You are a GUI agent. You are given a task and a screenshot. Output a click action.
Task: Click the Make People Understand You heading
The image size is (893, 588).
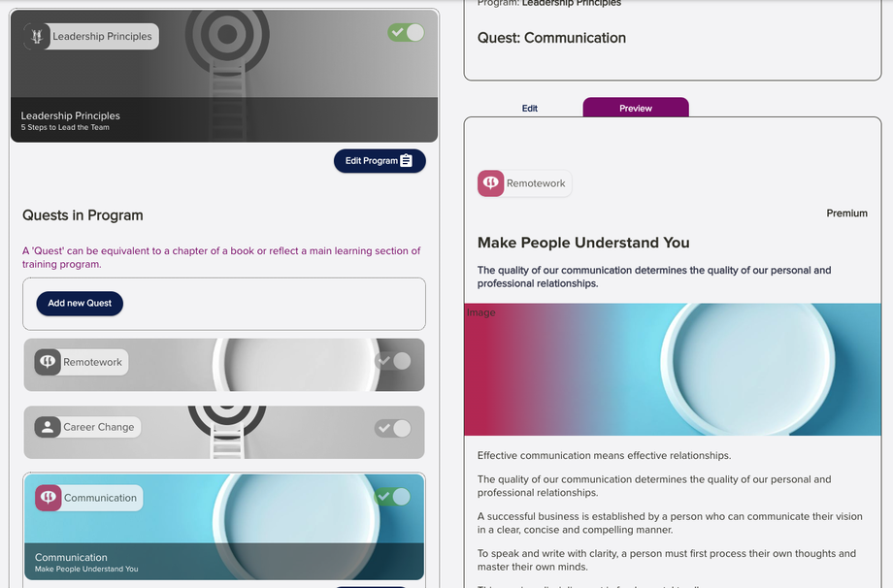[x=583, y=243]
